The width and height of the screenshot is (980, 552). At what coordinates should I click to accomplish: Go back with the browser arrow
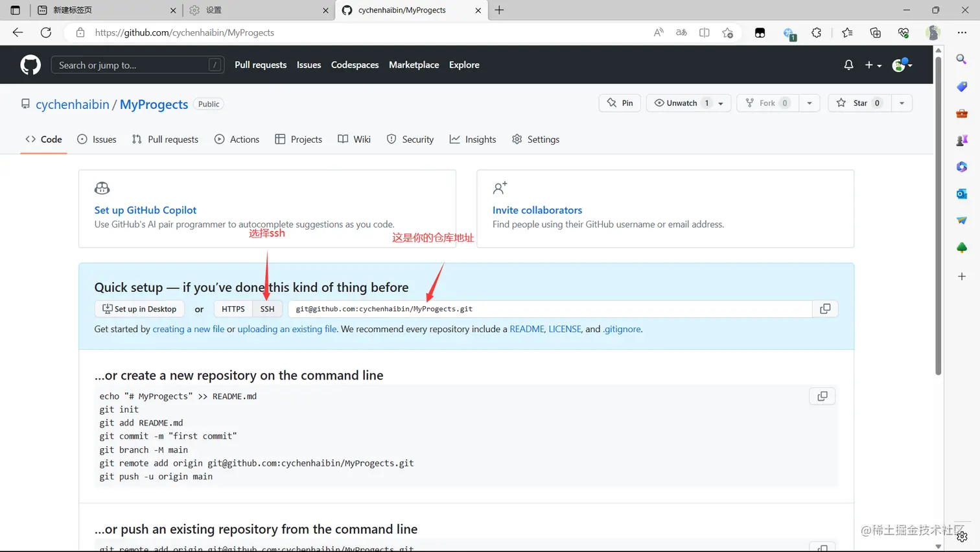point(17,32)
